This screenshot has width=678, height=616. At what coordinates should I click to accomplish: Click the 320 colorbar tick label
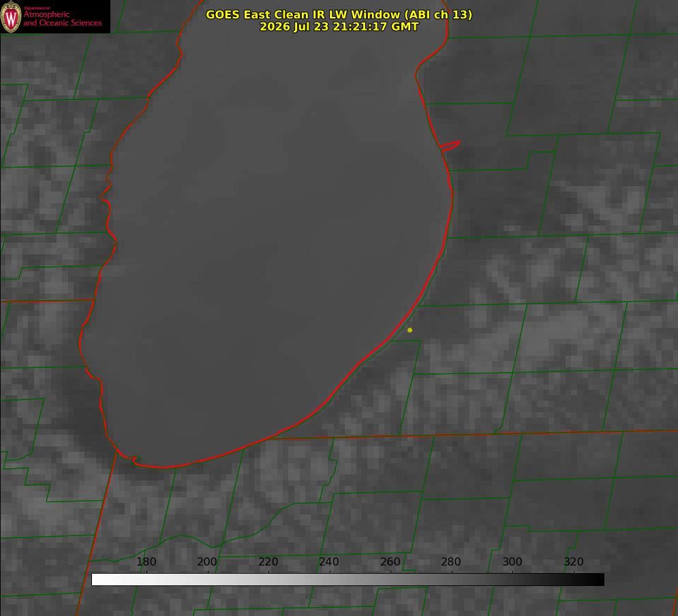click(x=574, y=561)
